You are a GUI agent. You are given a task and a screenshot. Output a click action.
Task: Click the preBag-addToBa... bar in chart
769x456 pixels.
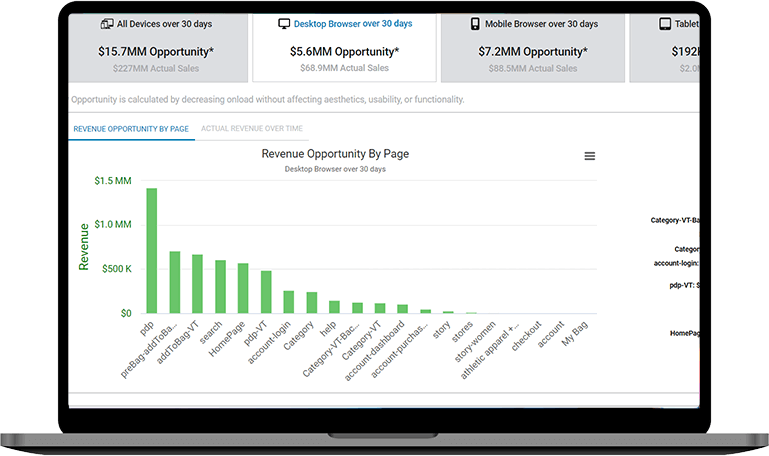(175, 282)
